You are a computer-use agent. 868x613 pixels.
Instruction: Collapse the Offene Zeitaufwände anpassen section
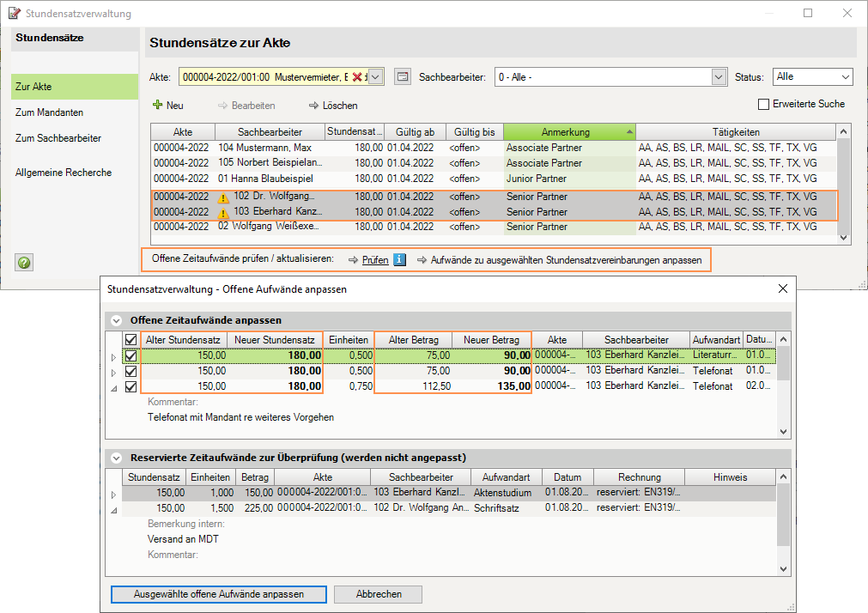click(116, 320)
